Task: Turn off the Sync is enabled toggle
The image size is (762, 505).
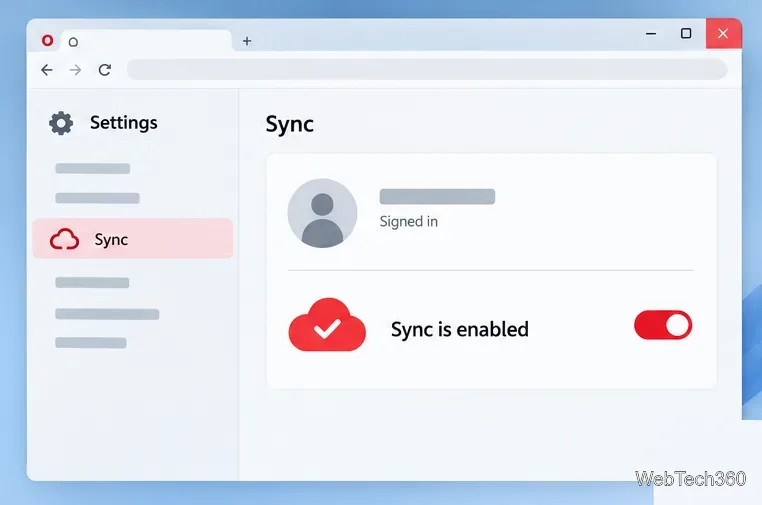Action: coord(663,325)
